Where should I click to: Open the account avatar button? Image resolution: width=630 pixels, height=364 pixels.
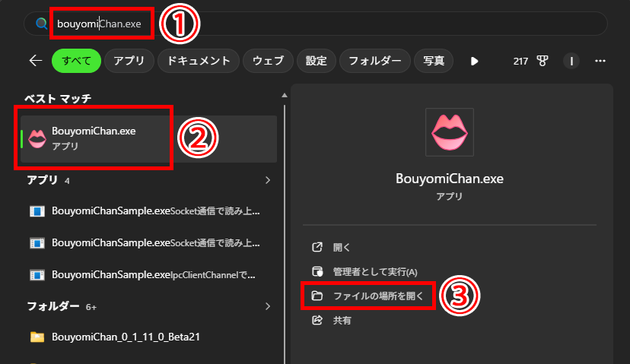click(x=571, y=61)
